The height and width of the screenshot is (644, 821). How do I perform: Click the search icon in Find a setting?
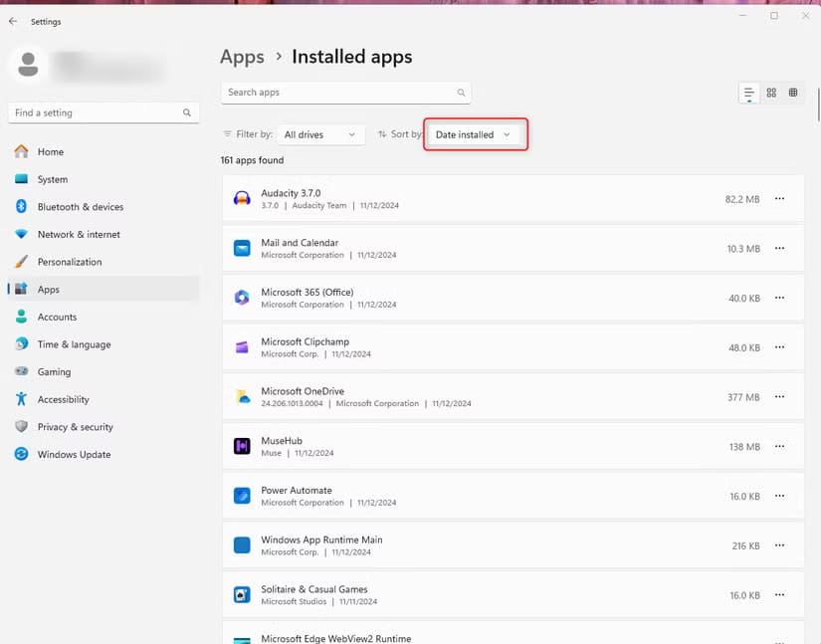(x=187, y=112)
